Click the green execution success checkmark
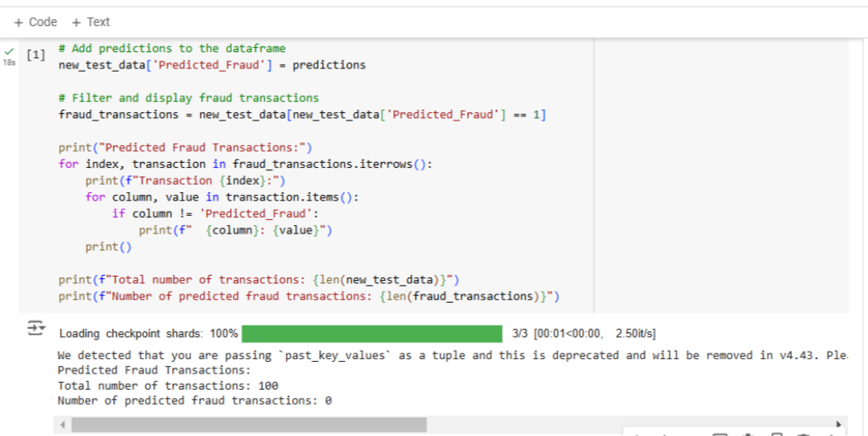 tap(8, 51)
